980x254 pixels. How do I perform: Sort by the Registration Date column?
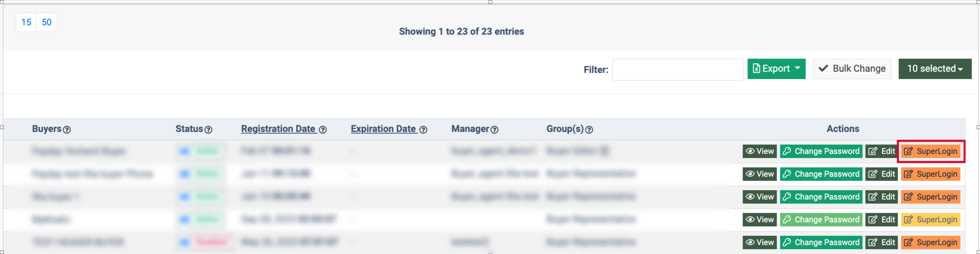(278, 129)
